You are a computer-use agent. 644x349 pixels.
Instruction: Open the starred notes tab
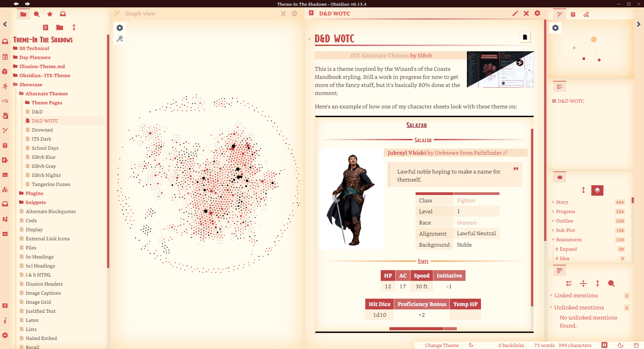coord(50,14)
